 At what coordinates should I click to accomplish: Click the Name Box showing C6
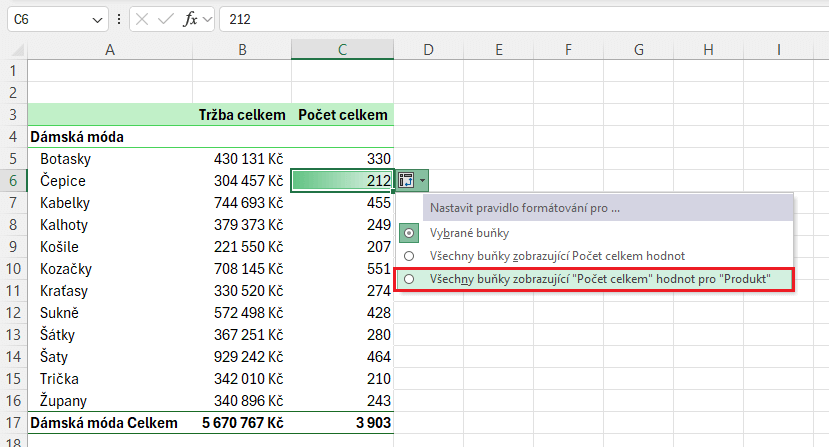[x=48, y=20]
